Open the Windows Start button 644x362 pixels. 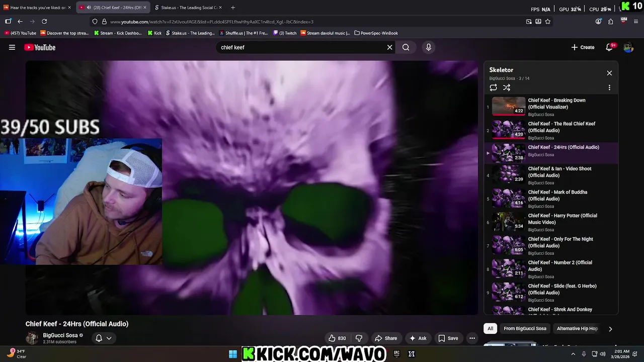[x=233, y=354]
